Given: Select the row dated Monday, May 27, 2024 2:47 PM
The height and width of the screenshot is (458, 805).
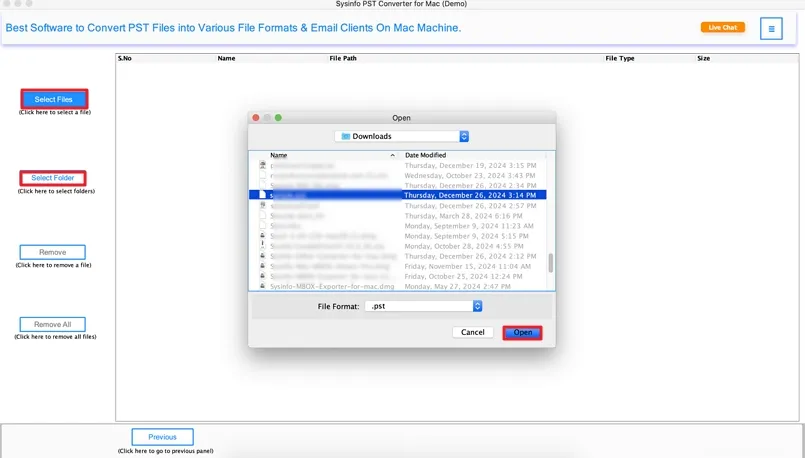Looking at the screenshot, I should [397, 287].
